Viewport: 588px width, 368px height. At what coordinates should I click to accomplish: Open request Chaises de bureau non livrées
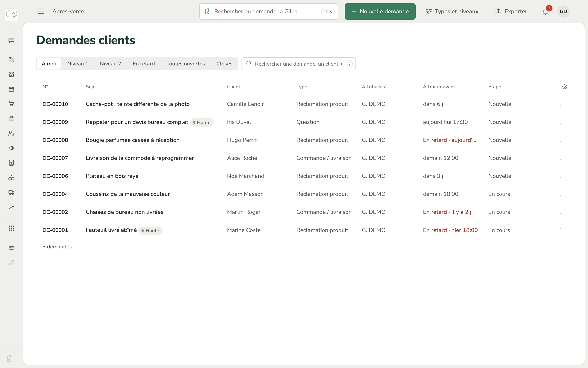(x=124, y=212)
